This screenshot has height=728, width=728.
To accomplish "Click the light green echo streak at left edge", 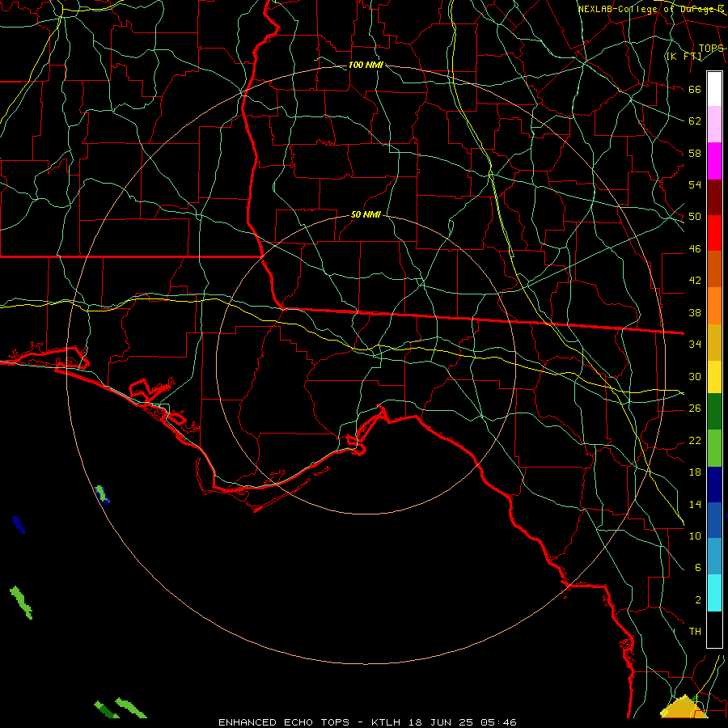I will click(x=21, y=602).
